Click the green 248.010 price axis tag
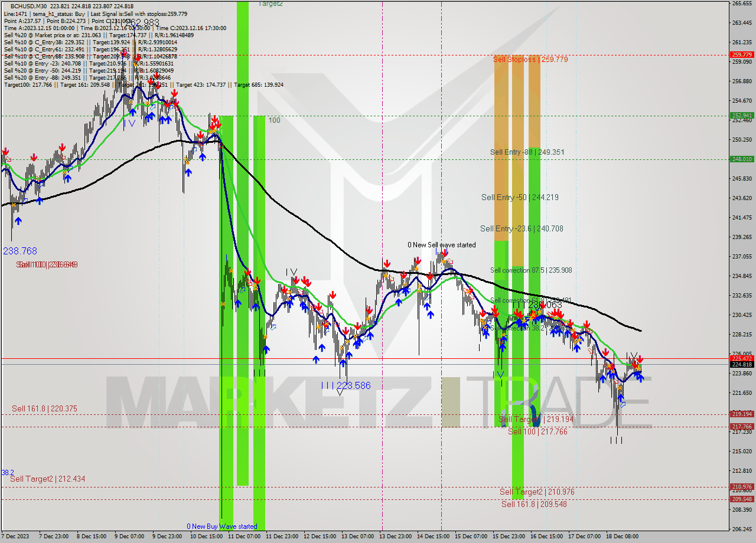Screen dimensions: 756x543 (742, 159)
